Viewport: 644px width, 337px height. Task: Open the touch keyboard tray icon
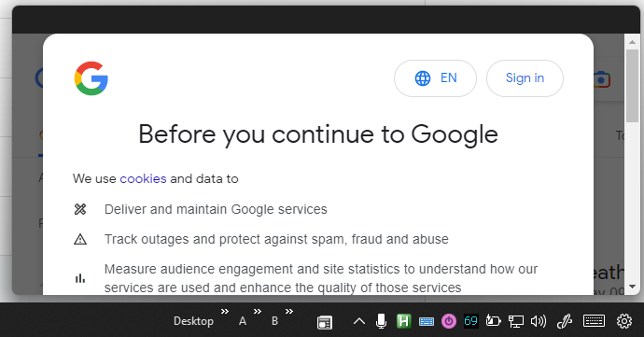(x=594, y=320)
